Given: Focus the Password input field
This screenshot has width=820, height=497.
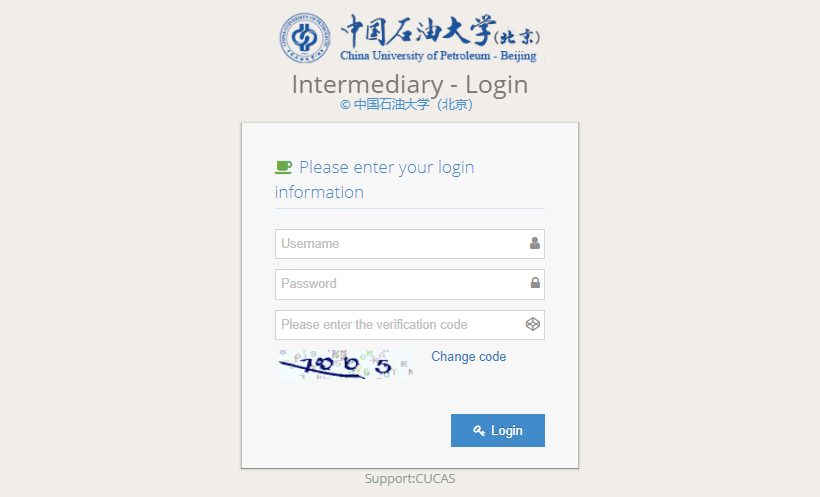Looking at the screenshot, I should click(410, 284).
